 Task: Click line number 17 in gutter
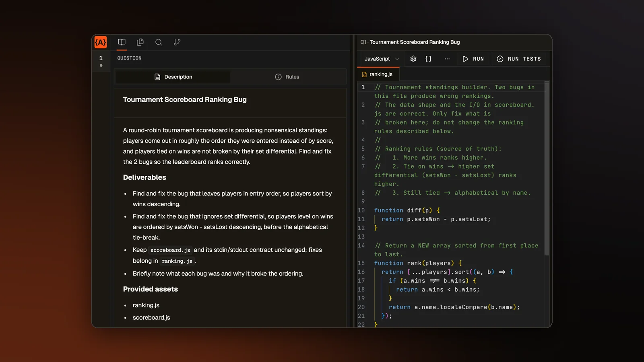361,281
